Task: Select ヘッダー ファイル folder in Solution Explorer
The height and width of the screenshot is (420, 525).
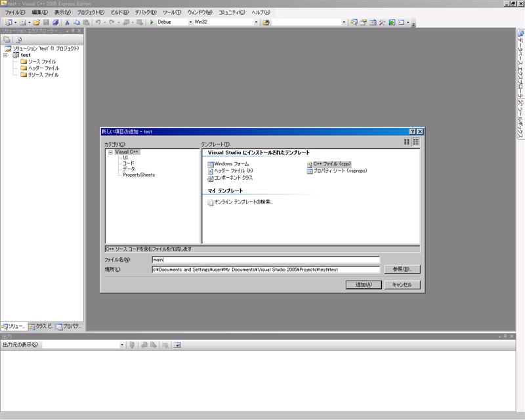Action: [x=40, y=68]
